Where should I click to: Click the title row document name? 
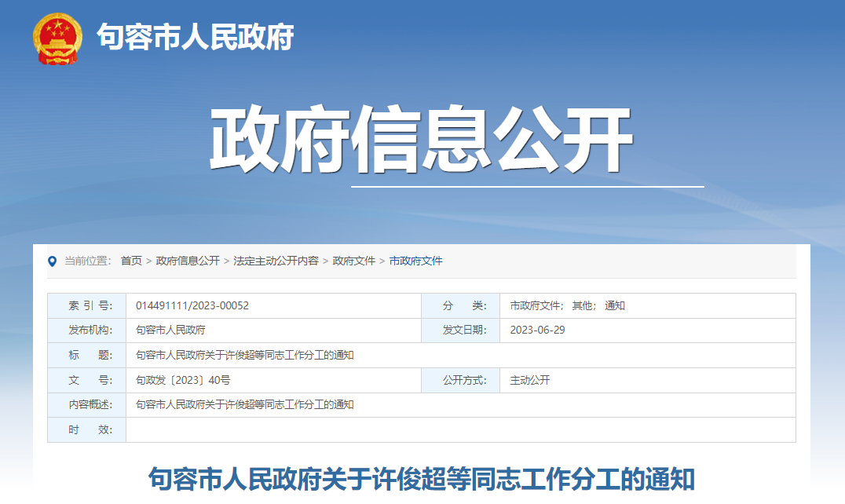click(x=245, y=356)
